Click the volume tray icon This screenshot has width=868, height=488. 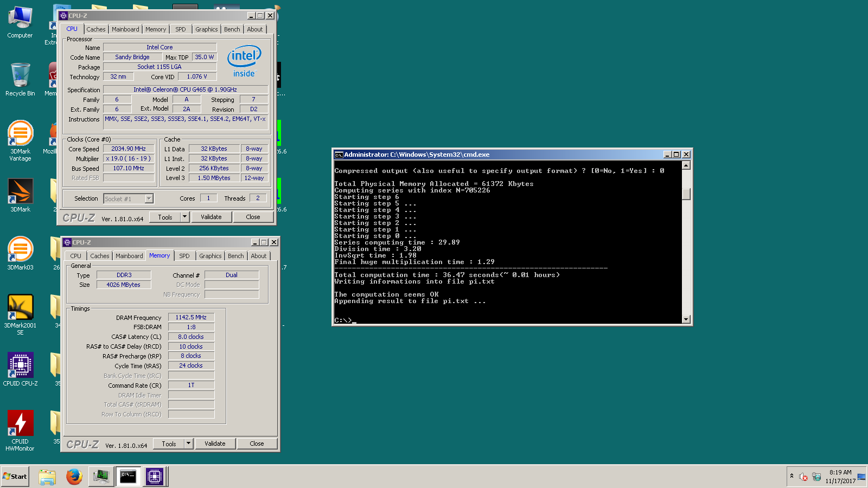point(803,477)
